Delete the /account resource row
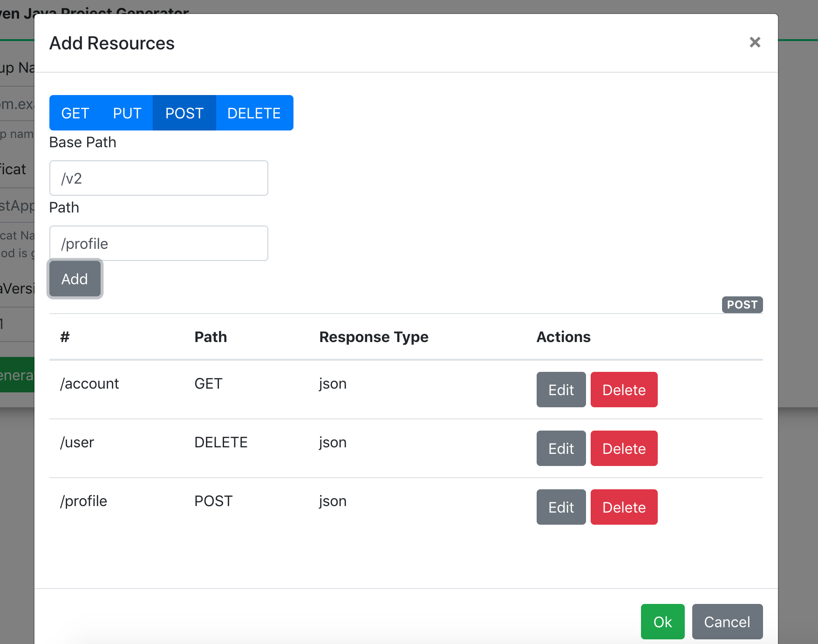Image resolution: width=818 pixels, height=644 pixels. point(624,390)
